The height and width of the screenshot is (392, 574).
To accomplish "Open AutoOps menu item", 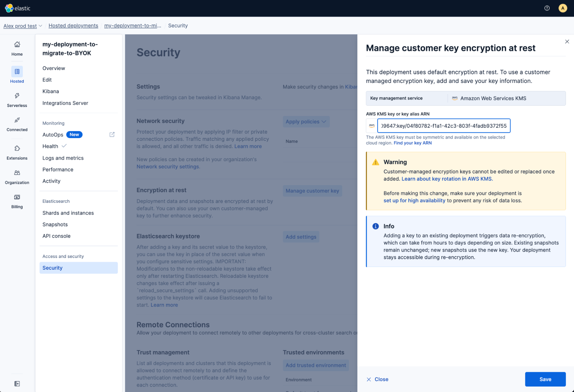I will [x=53, y=135].
